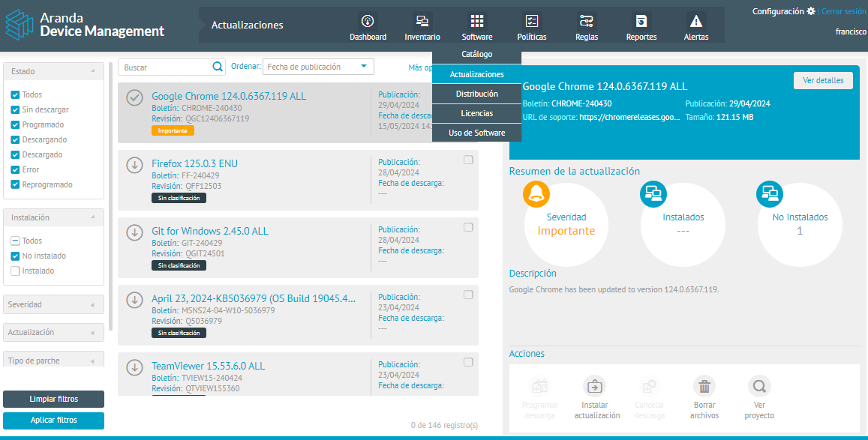Toggle the Reprogramado checkbox
The width and height of the screenshot is (868, 440).
(16, 184)
